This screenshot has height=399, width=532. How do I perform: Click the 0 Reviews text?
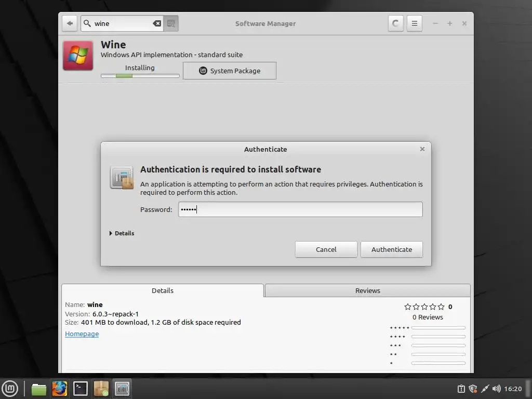[x=428, y=317]
